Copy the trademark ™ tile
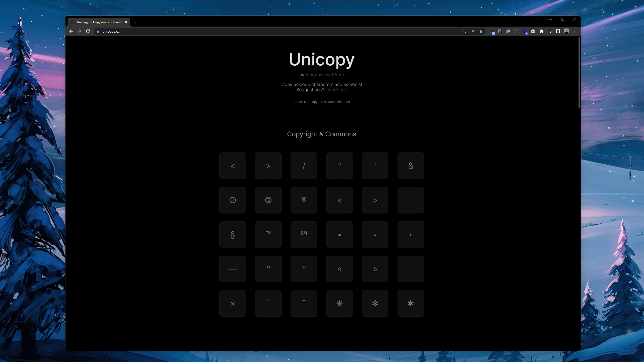 coord(268,235)
